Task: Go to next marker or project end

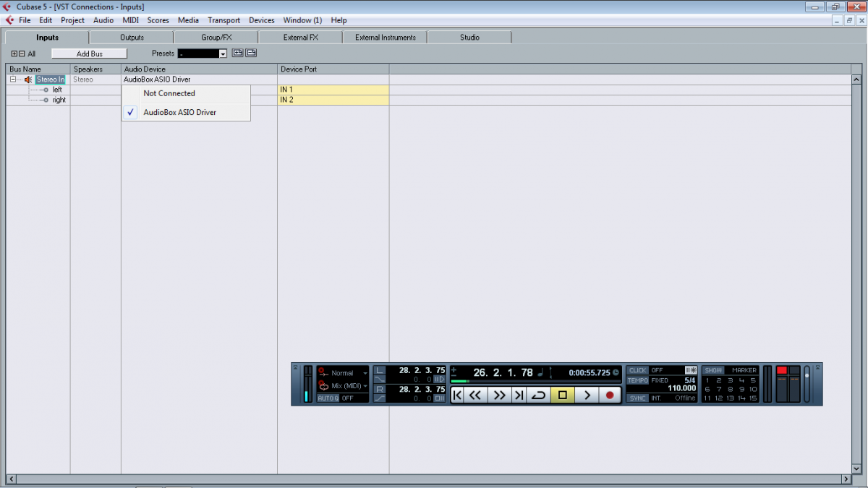Action: click(x=519, y=395)
